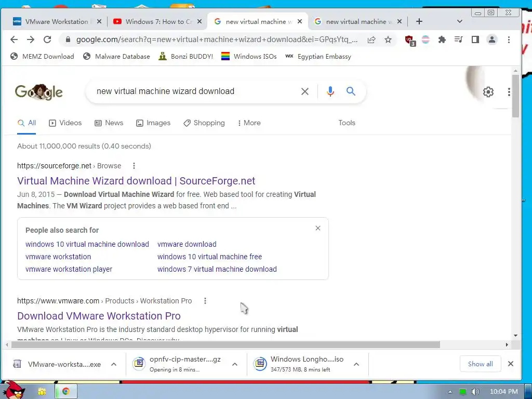Start voice search with the microphone icon

(x=330, y=91)
